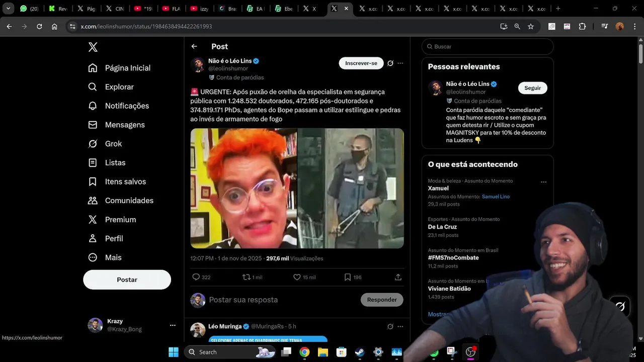This screenshot has width=644, height=362.
Task: Click Seguir button for Não é o Léo Lins
Action: click(x=533, y=88)
